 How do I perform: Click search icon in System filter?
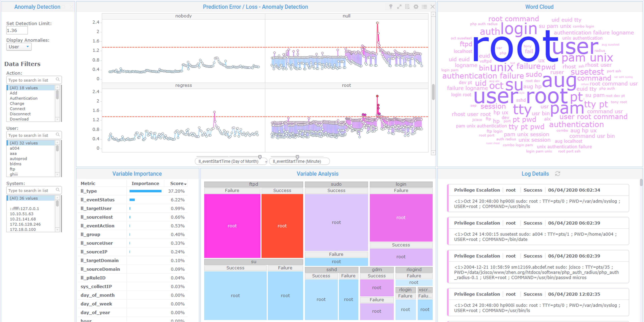coord(58,190)
